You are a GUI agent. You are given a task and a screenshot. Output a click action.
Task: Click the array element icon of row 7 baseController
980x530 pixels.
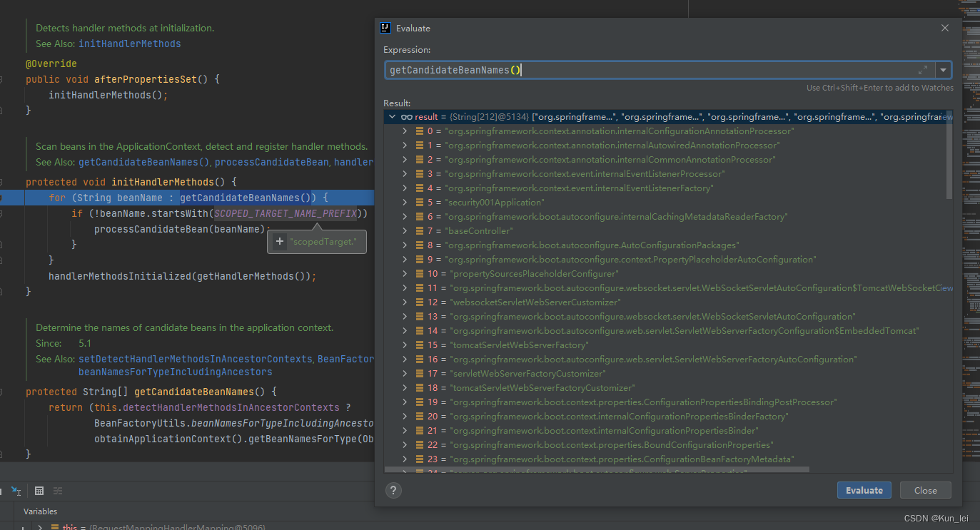pos(420,231)
